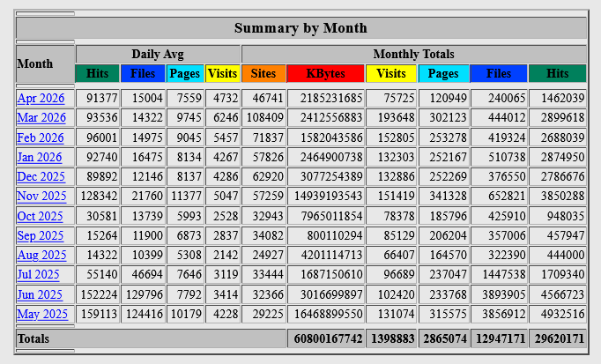Click the orange Sites column header

tap(263, 74)
